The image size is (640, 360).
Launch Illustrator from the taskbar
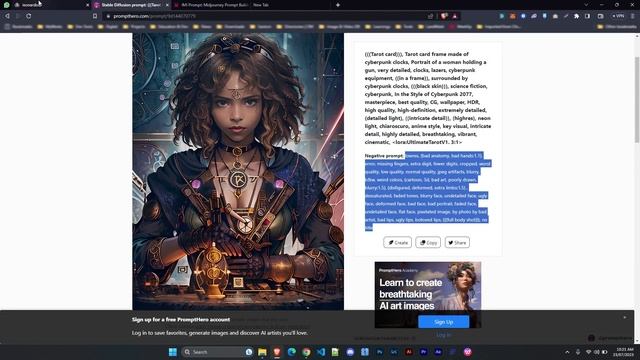(409, 352)
